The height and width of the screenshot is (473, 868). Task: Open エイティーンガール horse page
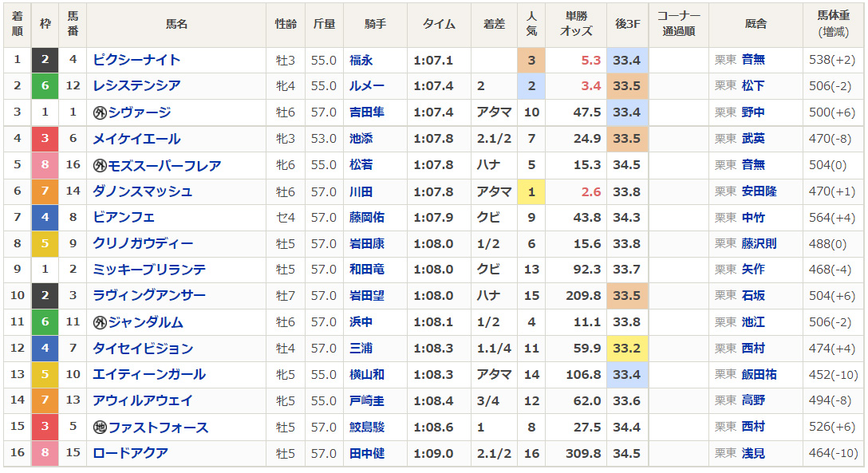click(x=149, y=375)
